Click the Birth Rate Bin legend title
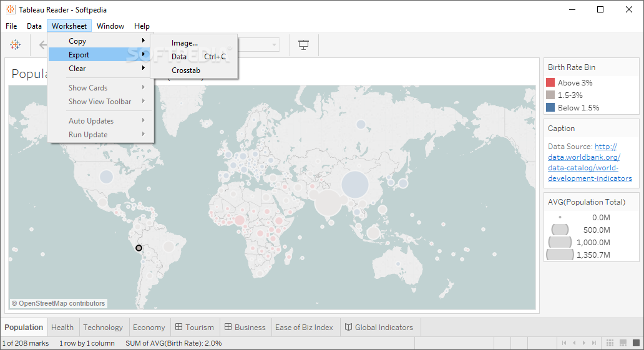 tap(572, 67)
